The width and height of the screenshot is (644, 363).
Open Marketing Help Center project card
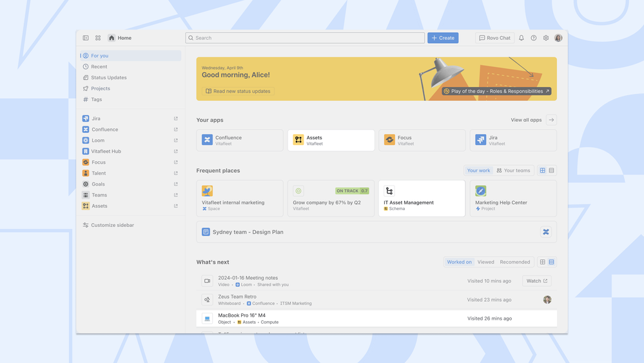(513, 199)
